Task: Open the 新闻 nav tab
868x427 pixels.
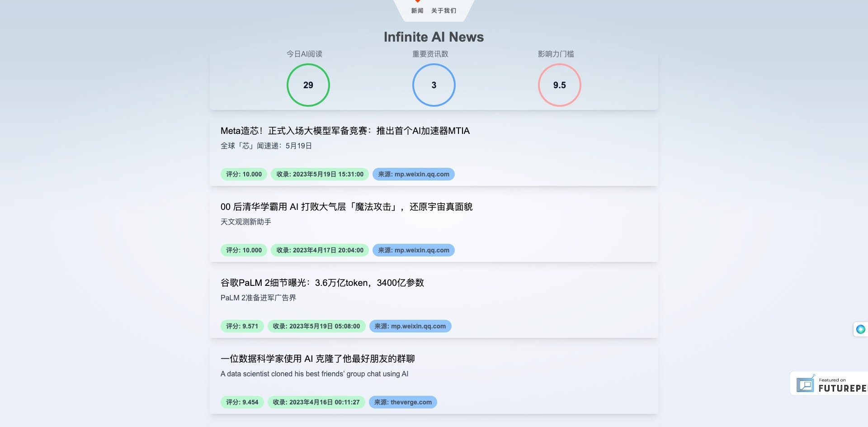Action: 417,10
